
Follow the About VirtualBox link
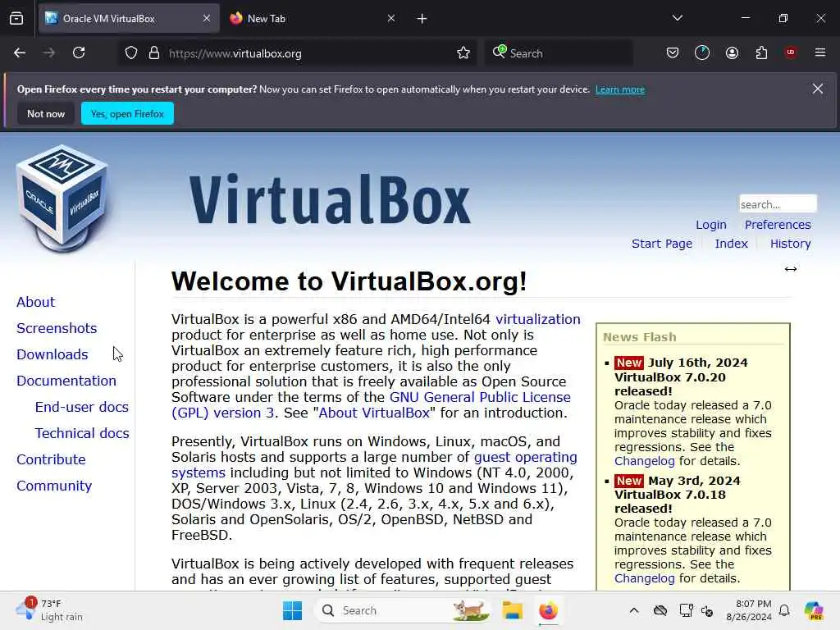point(374,413)
